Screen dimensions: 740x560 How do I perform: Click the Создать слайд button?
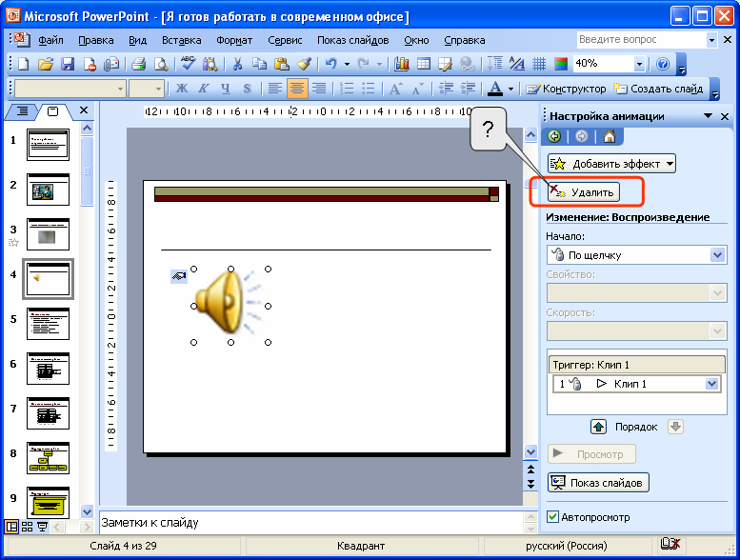(x=658, y=89)
